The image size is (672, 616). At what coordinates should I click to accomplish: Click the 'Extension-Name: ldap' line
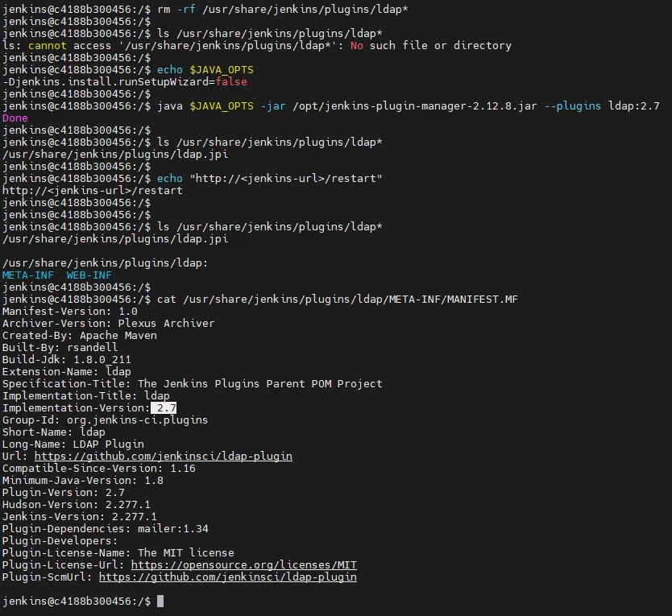click(66, 371)
